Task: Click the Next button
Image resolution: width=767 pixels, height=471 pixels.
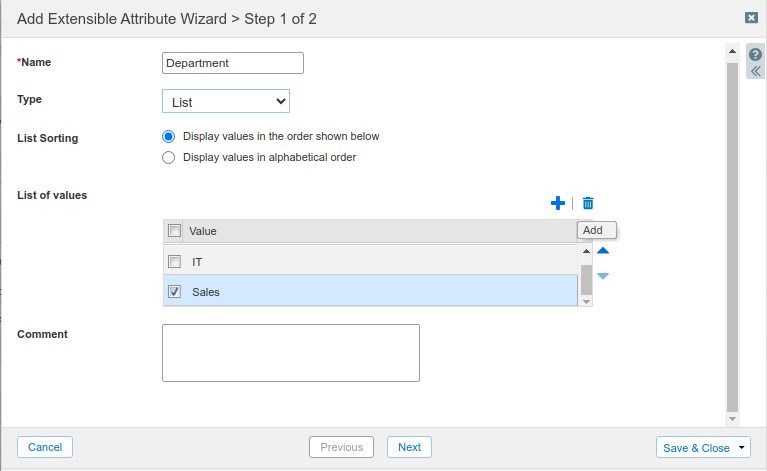Action: point(409,447)
